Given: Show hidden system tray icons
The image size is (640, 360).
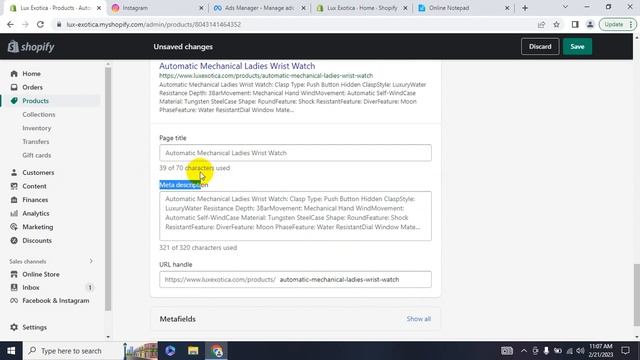Looking at the screenshot, I should pyautogui.click(x=524, y=351).
